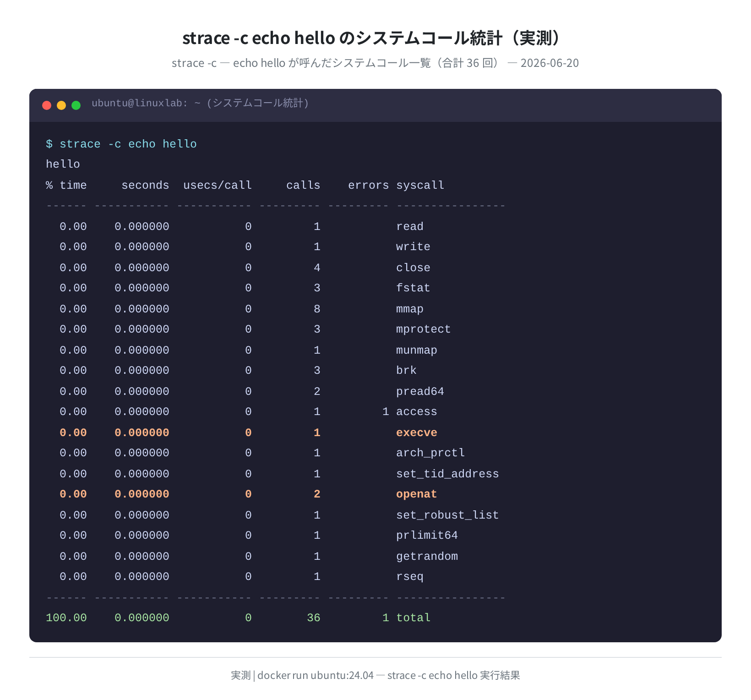
Task: Select the highlighted 'execve' syscall name
Action: (417, 432)
